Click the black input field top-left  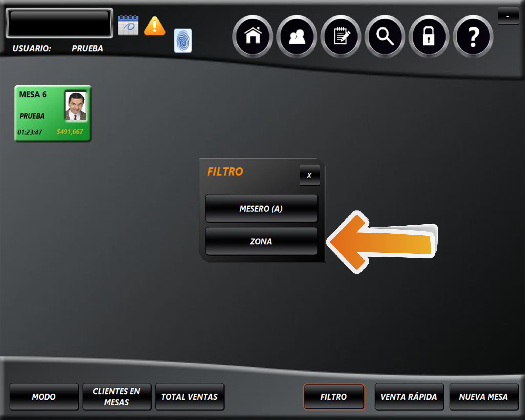pyautogui.click(x=59, y=23)
